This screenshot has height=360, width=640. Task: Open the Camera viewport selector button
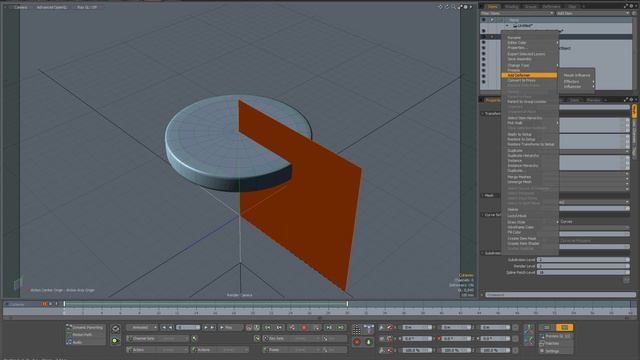[x=21, y=7]
